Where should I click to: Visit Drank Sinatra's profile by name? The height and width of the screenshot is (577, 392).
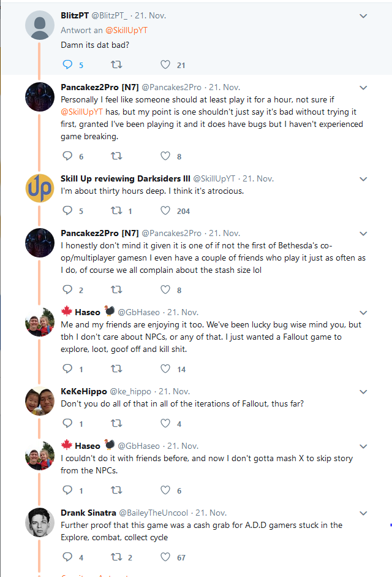coord(88,513)
